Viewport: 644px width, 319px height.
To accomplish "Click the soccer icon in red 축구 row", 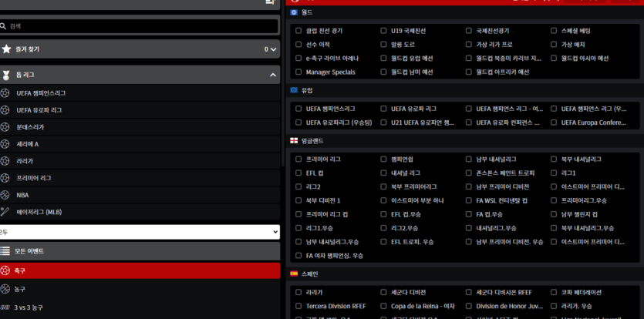I will (x=5, y=270).
